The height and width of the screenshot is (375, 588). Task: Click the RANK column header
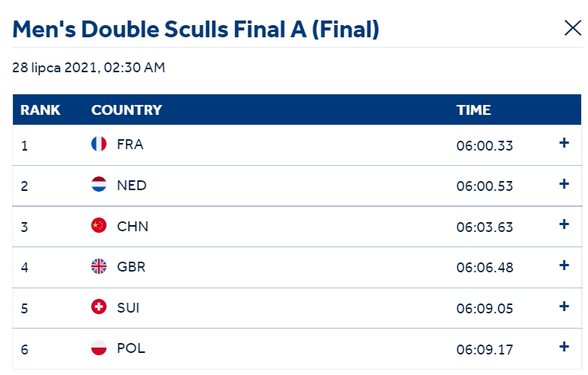point(40,110)
